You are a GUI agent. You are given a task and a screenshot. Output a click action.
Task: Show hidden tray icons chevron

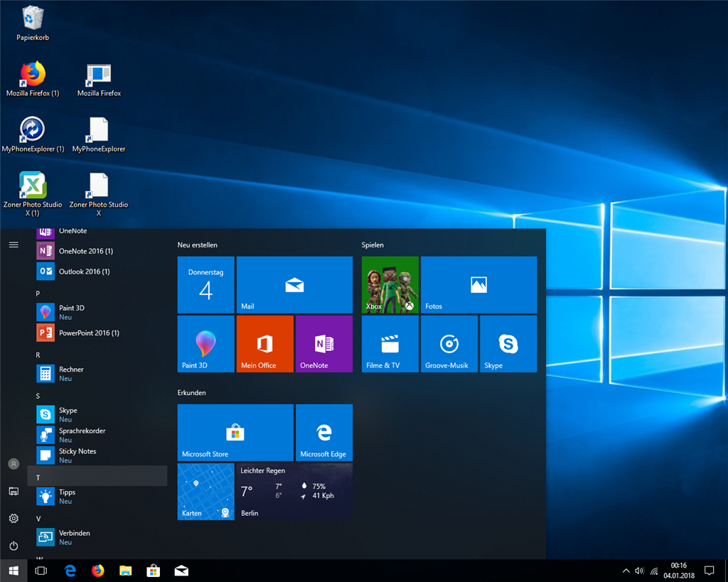point(626,571)
